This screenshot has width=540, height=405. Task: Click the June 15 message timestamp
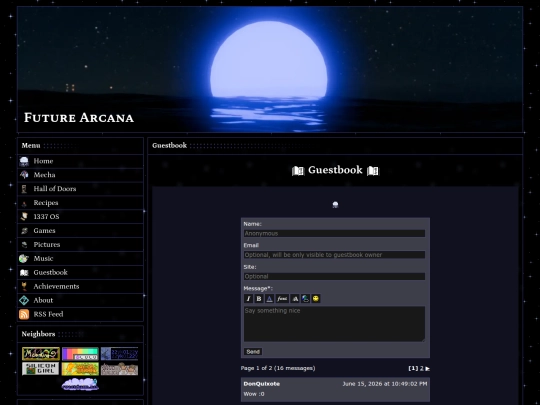(x=385, y=384)
